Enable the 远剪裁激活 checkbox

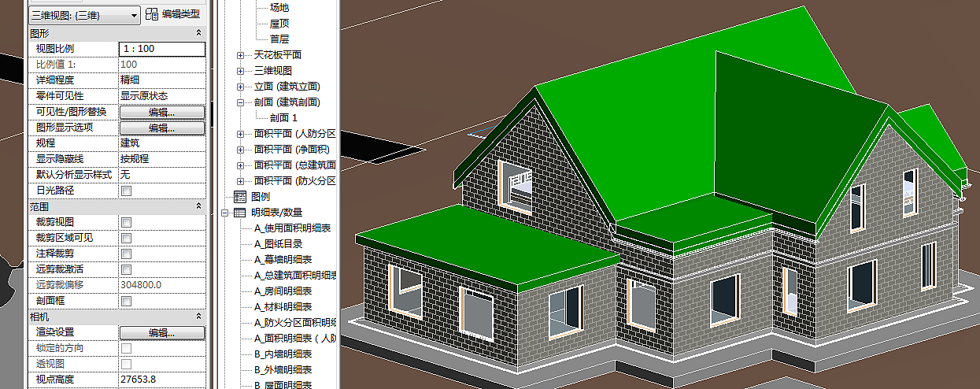(126, 269)
